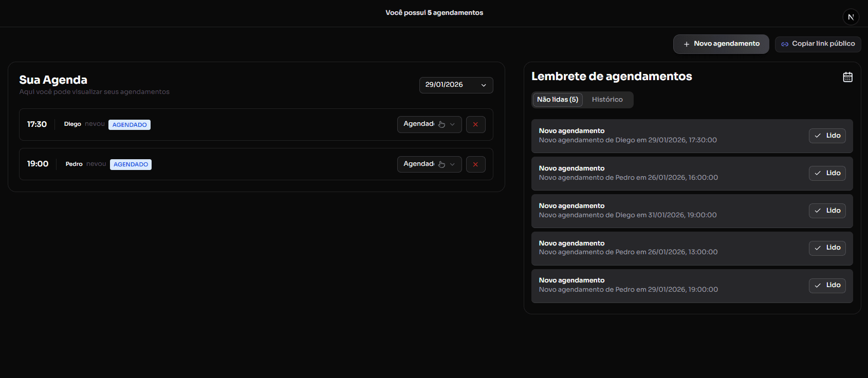This screenshot has height=378, width=868.
Task: Click the hand icon in Diego's status selector
Action: tap(441, 124)
